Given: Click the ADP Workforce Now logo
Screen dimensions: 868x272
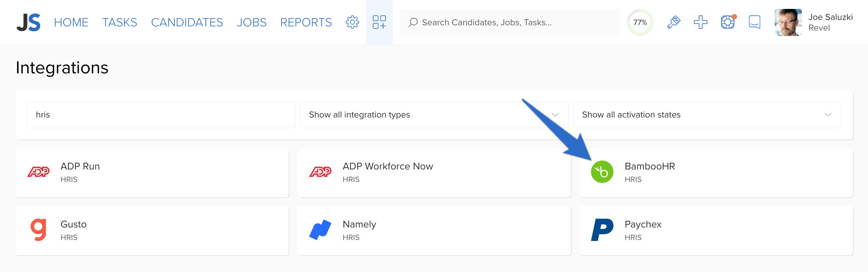Looking at the screenshot, I should [320, 172].
